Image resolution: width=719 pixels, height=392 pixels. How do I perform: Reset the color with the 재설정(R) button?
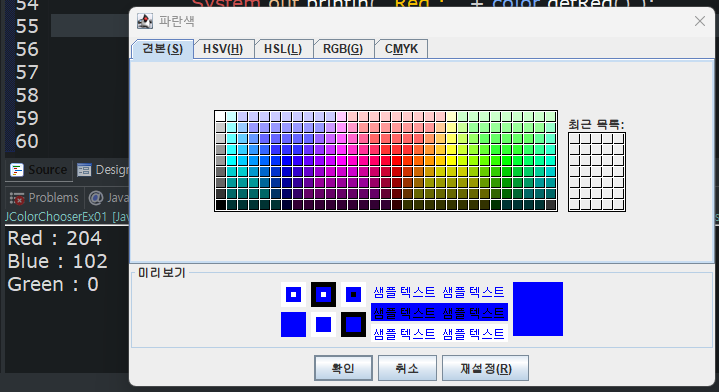click(x=485, y=368)
